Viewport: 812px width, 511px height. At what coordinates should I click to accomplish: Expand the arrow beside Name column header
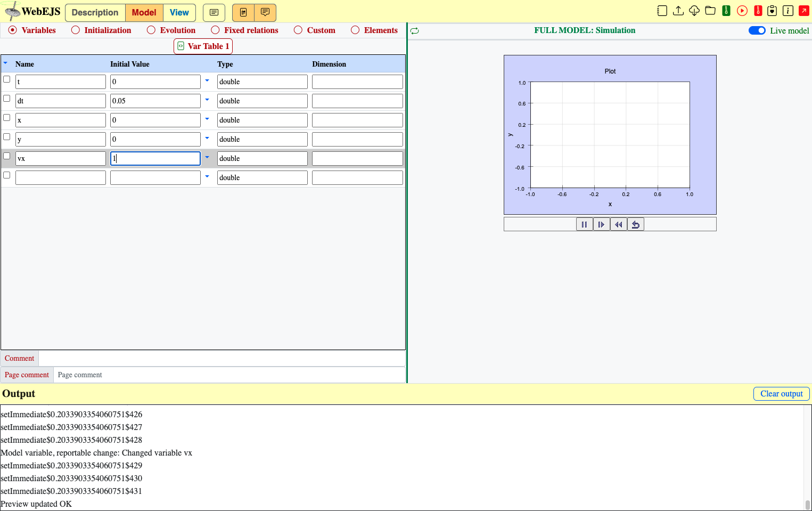click(x=6, y=63)
